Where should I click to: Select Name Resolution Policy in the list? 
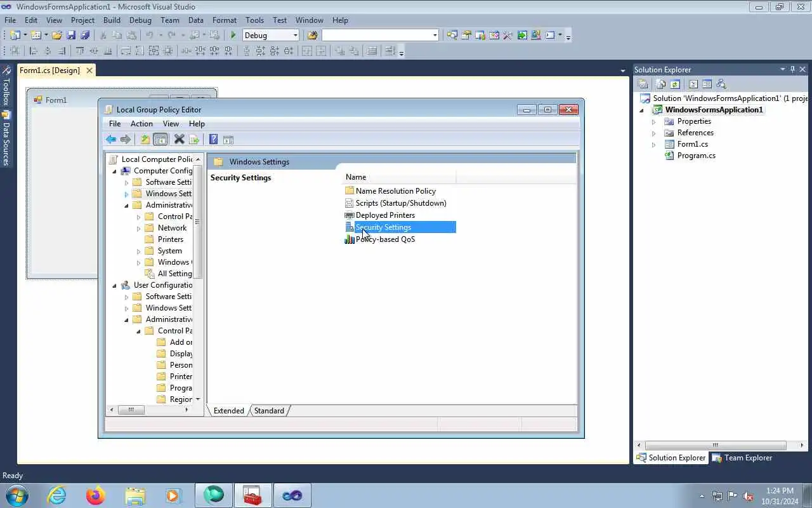tap(396, 191)
